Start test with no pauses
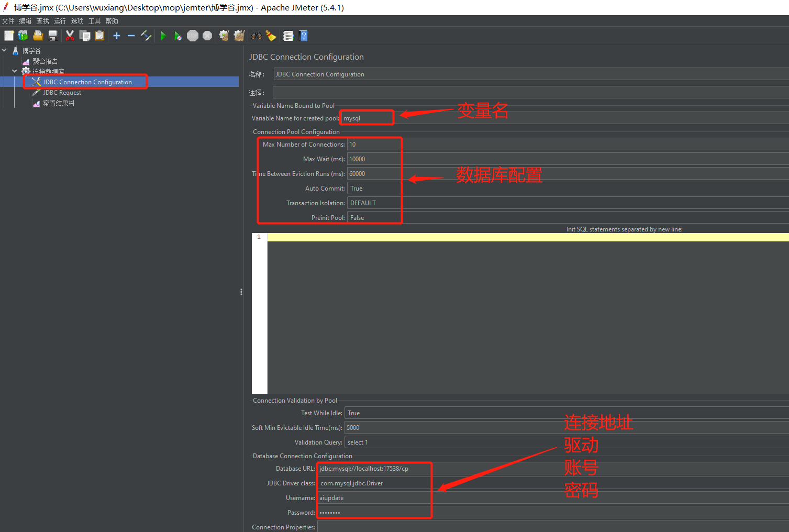Viewport: 789px width, 532px height. pos(178,36)
